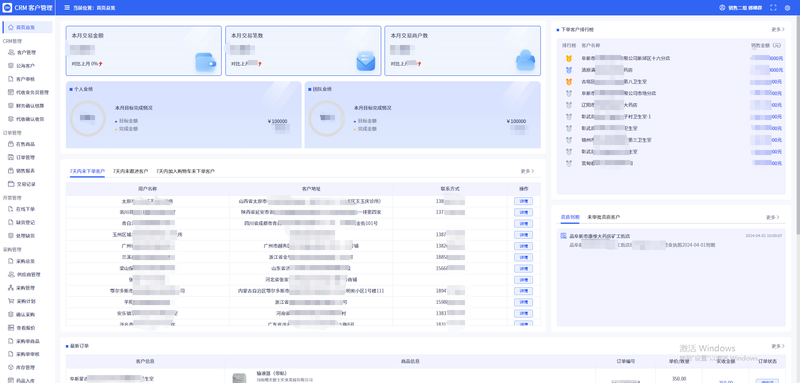Viewport: 800px width, 383px height.
Task: Click the envelope icon on 本月交易笔数 card
Action: (365, 61)
